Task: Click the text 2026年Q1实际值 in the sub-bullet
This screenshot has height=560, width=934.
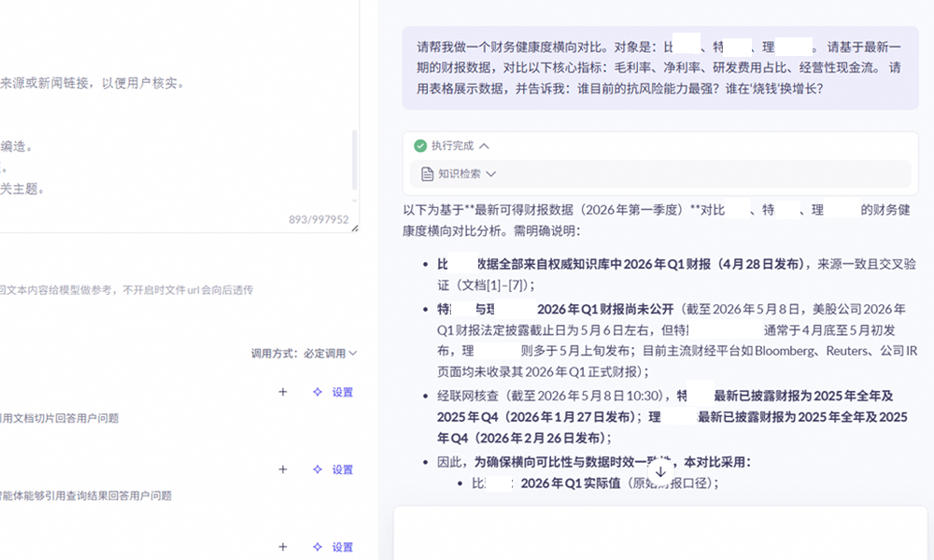Action: click(571, 483)
